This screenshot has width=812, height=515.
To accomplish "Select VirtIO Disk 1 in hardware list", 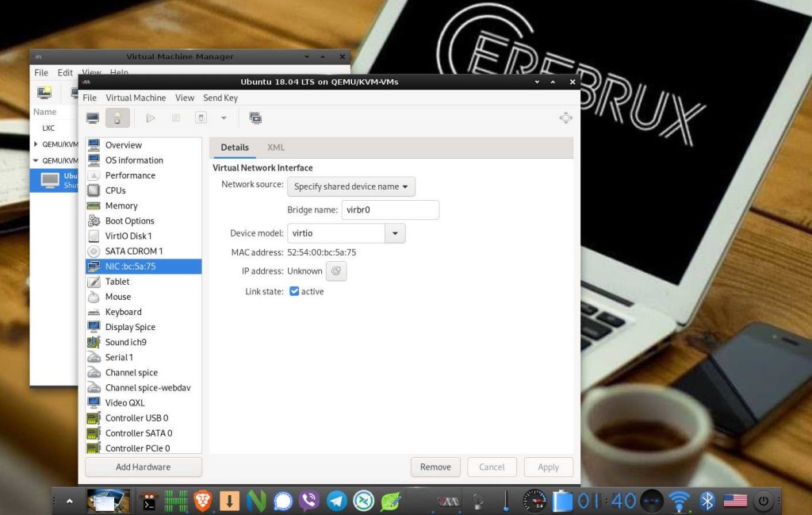I will pyautogui.click(x=128, y=236).
